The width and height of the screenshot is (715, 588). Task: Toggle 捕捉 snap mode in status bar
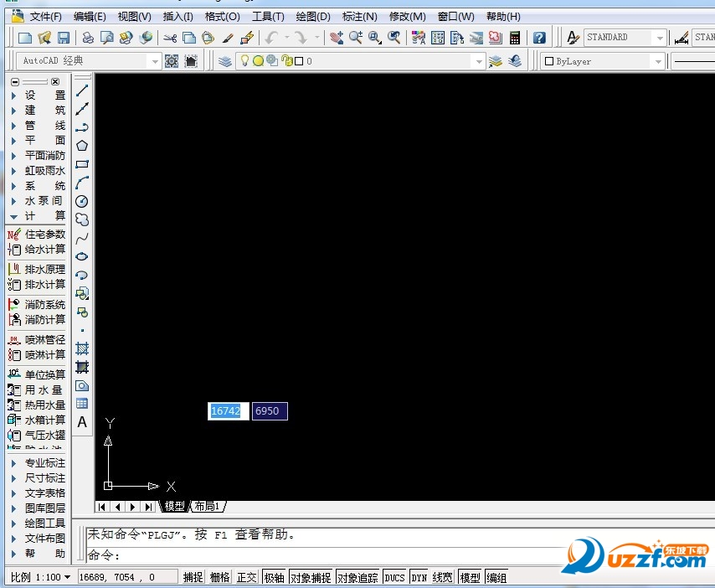[x=193, y=577]
